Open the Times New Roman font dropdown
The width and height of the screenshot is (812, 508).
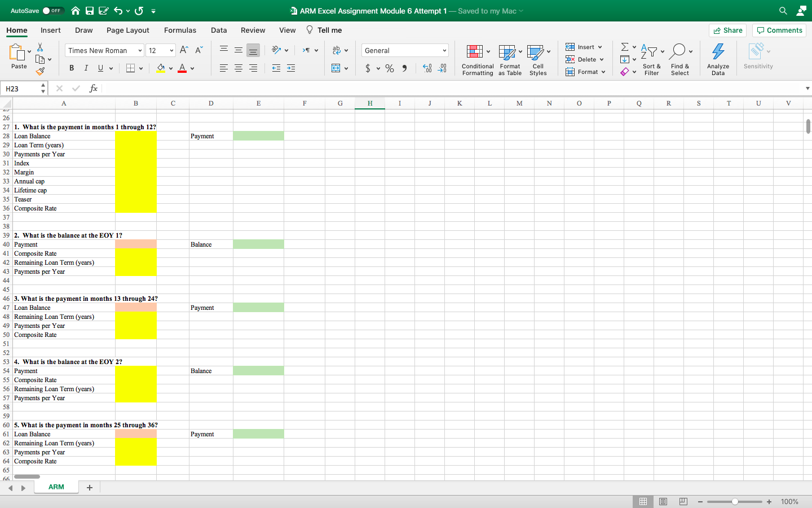[x=104, y=50]
